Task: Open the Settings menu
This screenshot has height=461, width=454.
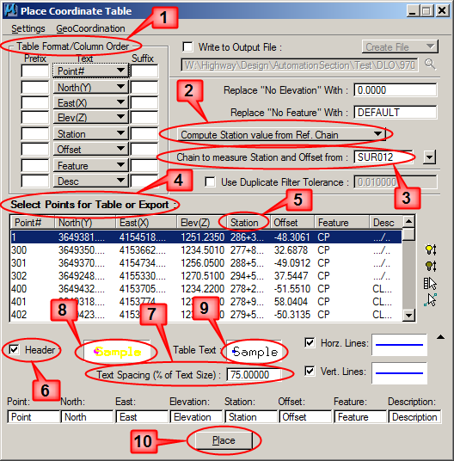Action: 28,29
